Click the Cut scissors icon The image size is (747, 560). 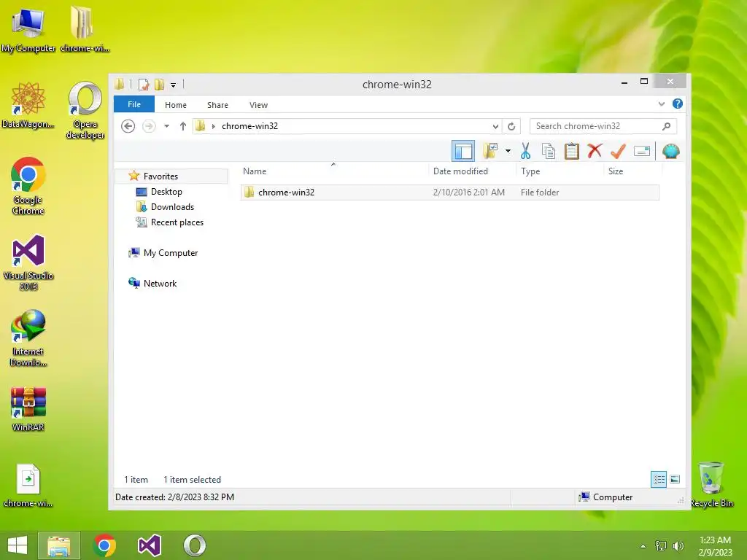[525, 152]
